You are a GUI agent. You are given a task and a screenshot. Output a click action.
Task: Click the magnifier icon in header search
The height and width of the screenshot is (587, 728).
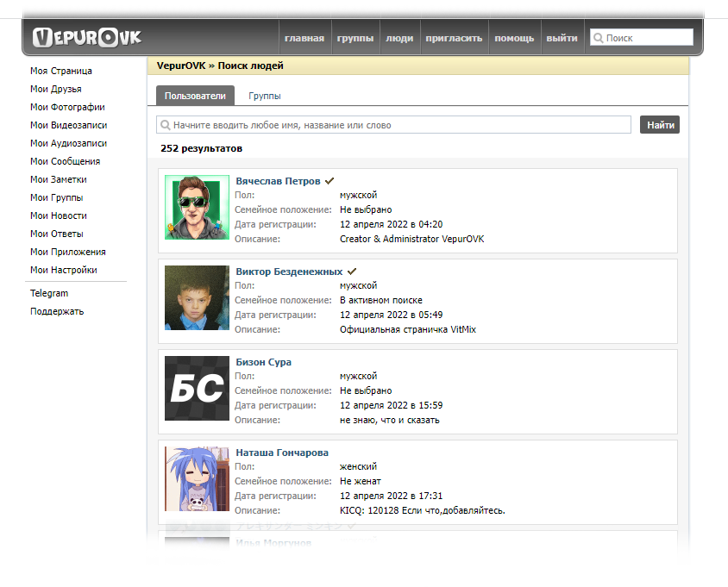pos(598,38)
